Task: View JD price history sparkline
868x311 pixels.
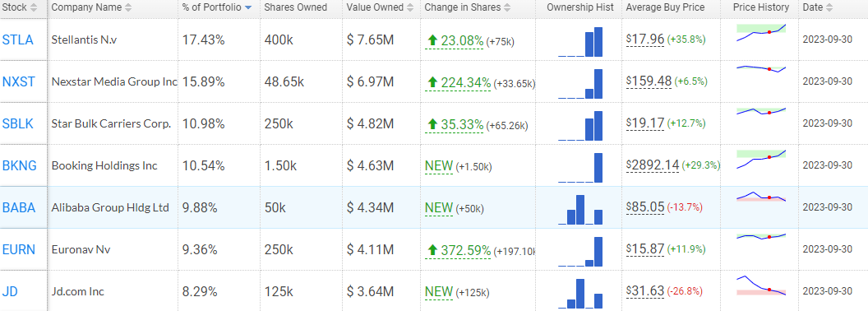Action: [761, 285]
